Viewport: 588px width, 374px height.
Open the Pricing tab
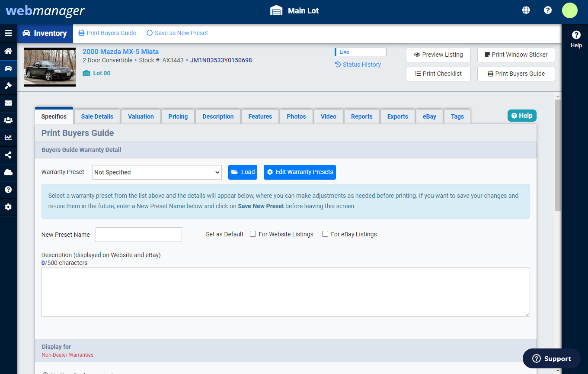coord(178,116)
